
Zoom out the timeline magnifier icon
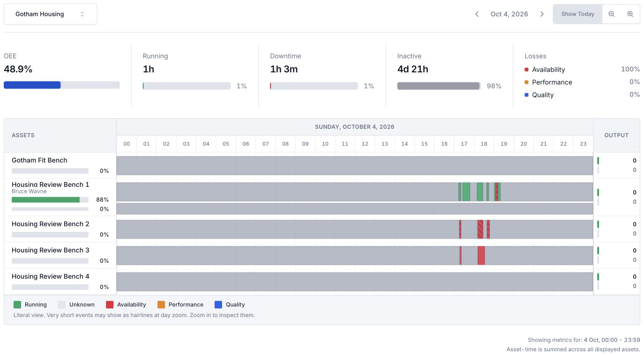(612, 14)
